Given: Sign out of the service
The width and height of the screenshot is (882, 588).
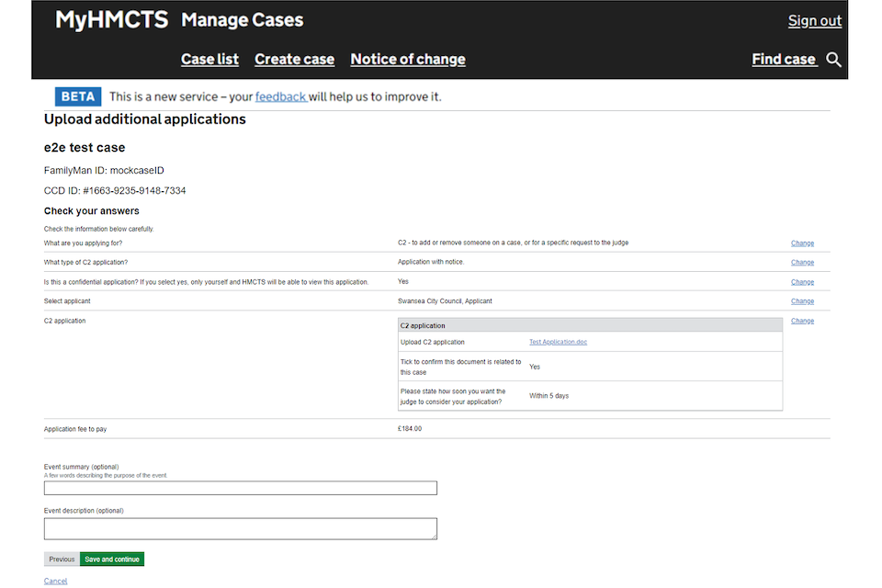Looking at the screenshot, I should (814, 21).
